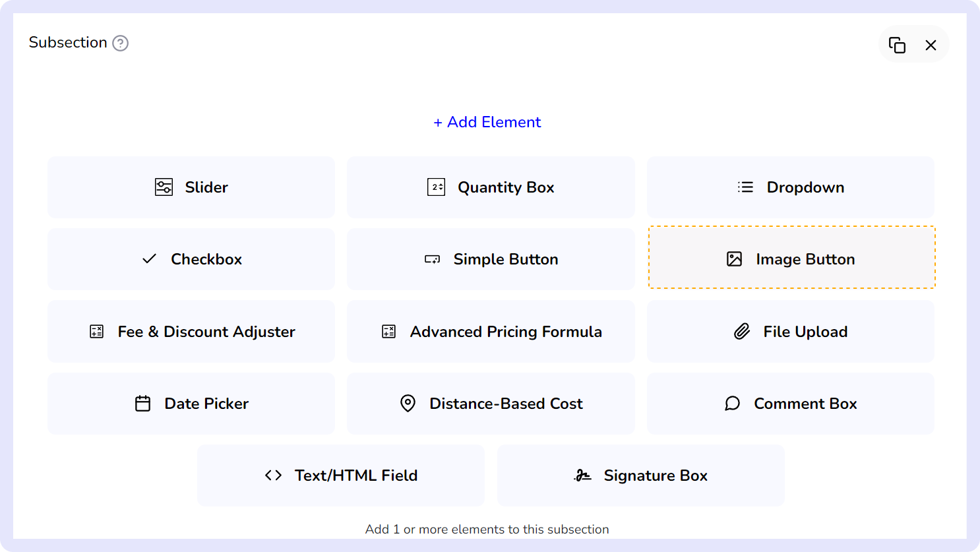Choose Fee & Discount Adjuster element
Screen dimensions: 980x552
point(191,332)
